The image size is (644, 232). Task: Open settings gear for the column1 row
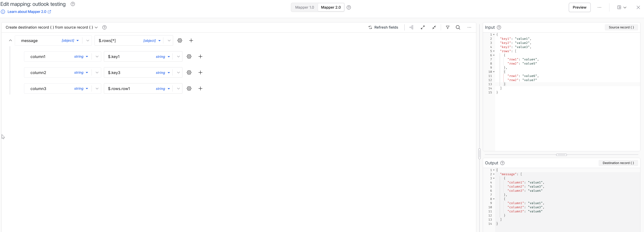189,56
